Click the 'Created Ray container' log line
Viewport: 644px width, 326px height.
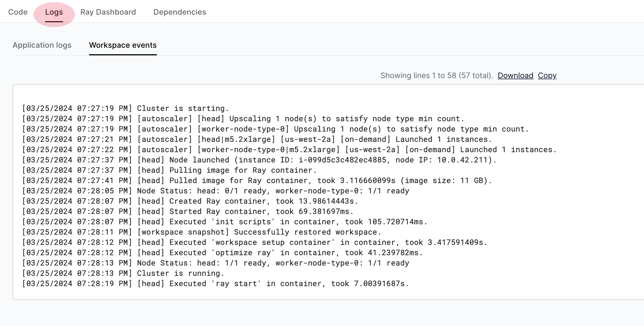[190, 201]
